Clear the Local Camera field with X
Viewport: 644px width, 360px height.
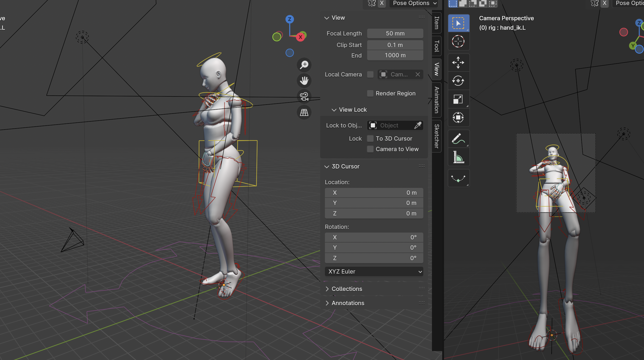point(418,74)
